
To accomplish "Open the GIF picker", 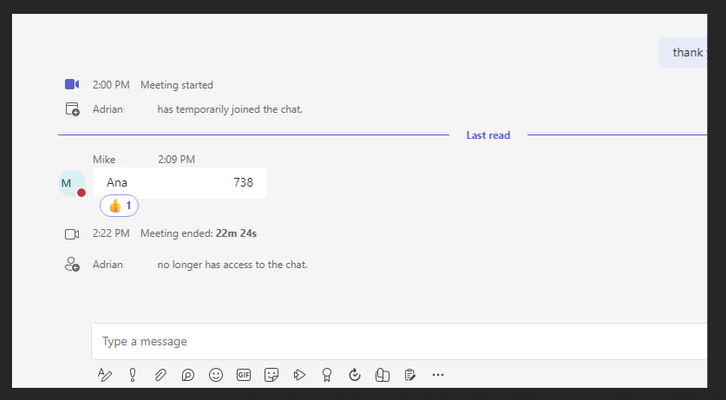I will (x=244, y=375).
